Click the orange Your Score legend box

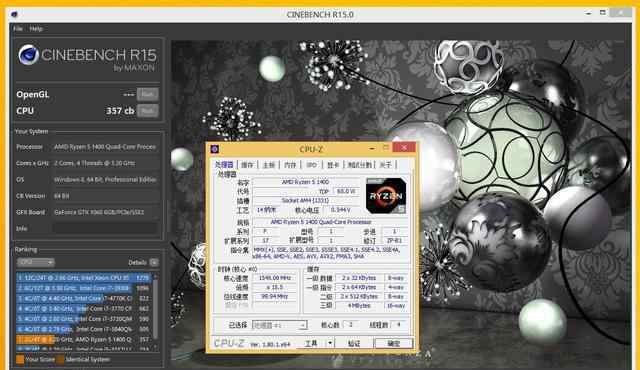tap(20, 359)
